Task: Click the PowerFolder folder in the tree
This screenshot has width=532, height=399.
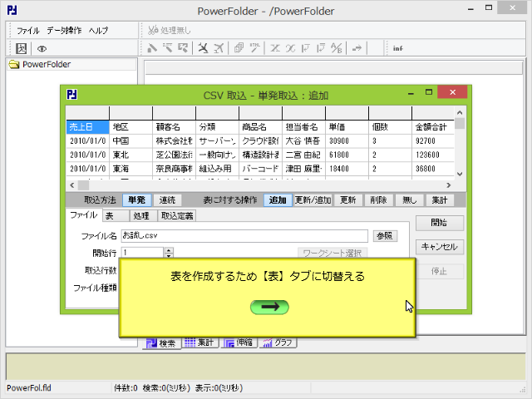Action: [46, 64]
